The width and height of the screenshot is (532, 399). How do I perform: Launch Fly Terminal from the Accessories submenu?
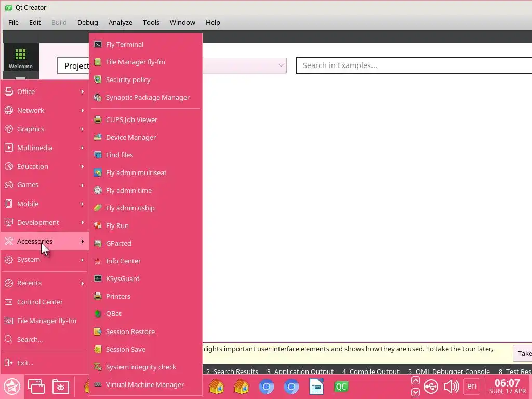click(145, 45)
